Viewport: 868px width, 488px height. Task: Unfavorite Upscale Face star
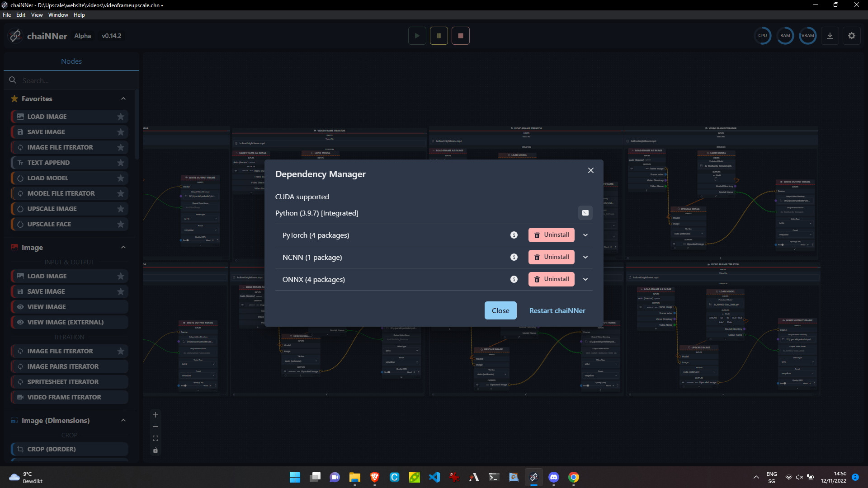click(120, 224)
